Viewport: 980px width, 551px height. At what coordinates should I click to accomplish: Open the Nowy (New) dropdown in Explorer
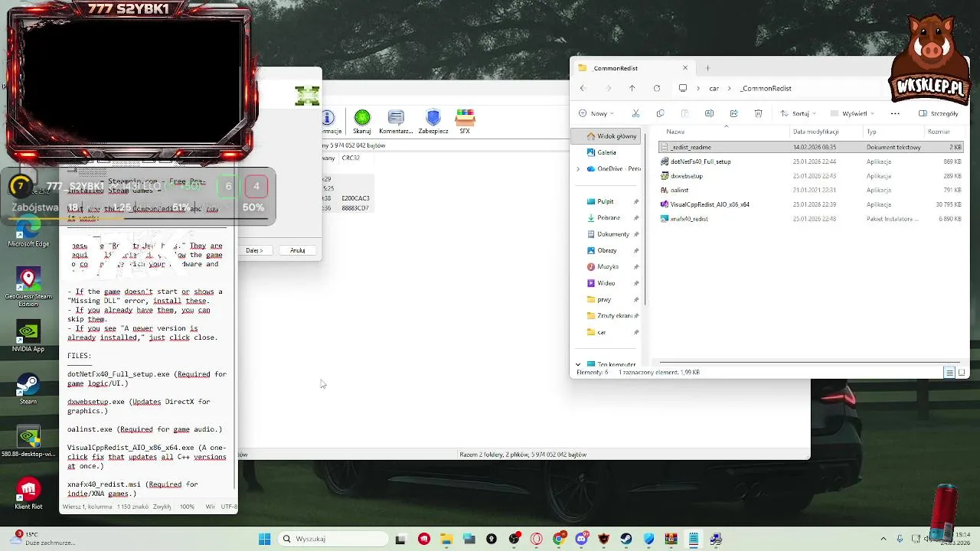click(x=596, y=113)
